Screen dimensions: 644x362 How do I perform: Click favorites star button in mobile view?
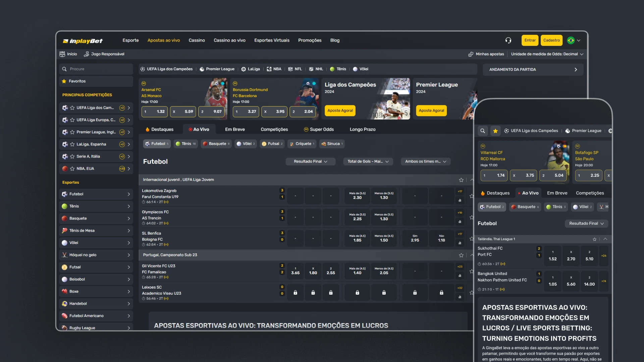coord(495,131)
